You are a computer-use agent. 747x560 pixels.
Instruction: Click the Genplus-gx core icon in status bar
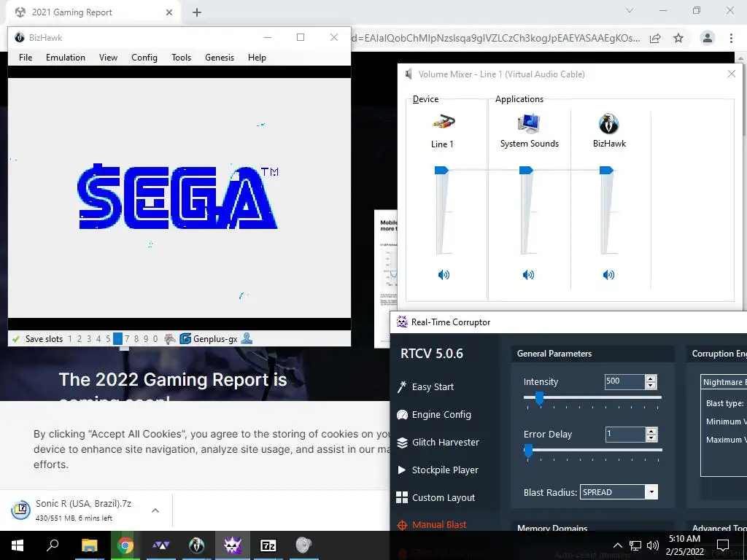[x=185, y=338]
